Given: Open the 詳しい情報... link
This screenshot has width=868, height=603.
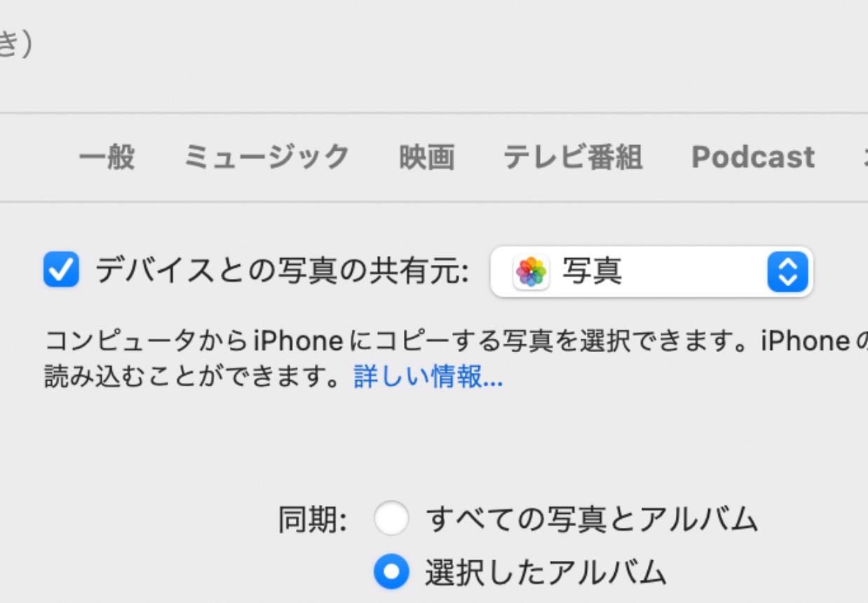Looking at the screenshot, I should tap(428, 378).
